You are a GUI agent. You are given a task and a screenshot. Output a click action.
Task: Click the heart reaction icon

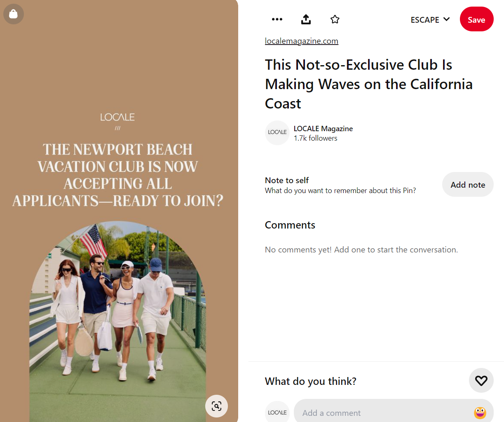(x=481, y=380)
